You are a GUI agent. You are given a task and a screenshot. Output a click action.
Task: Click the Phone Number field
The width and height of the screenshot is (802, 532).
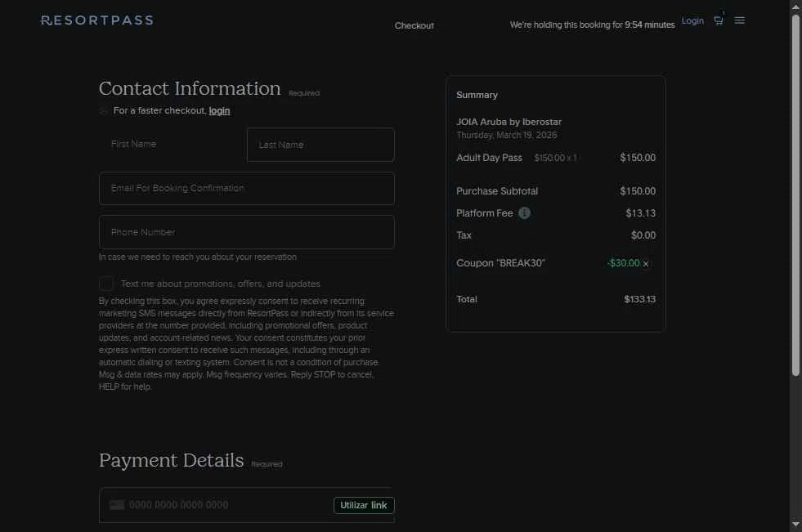pos(246,232)
